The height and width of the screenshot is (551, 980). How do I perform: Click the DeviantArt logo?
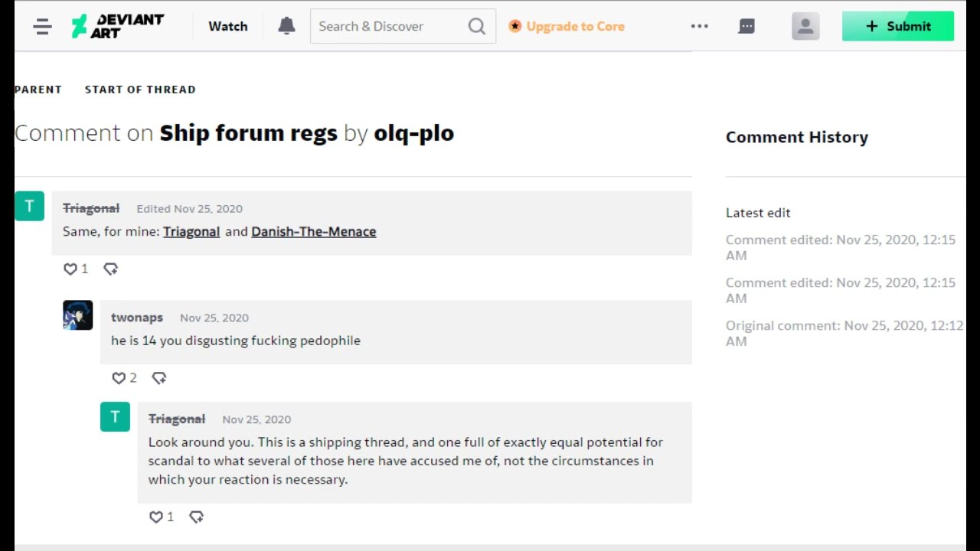[x=117, y=26]
